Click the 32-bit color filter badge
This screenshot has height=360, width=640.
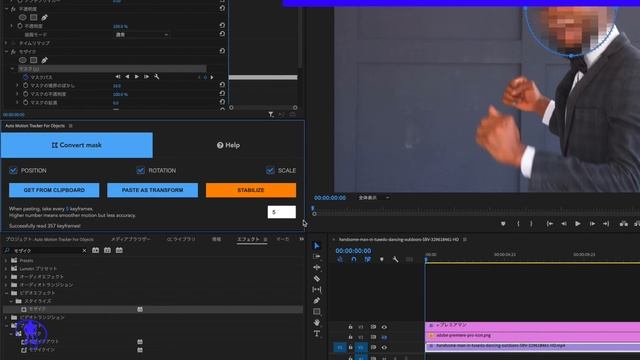pos(107,250)
